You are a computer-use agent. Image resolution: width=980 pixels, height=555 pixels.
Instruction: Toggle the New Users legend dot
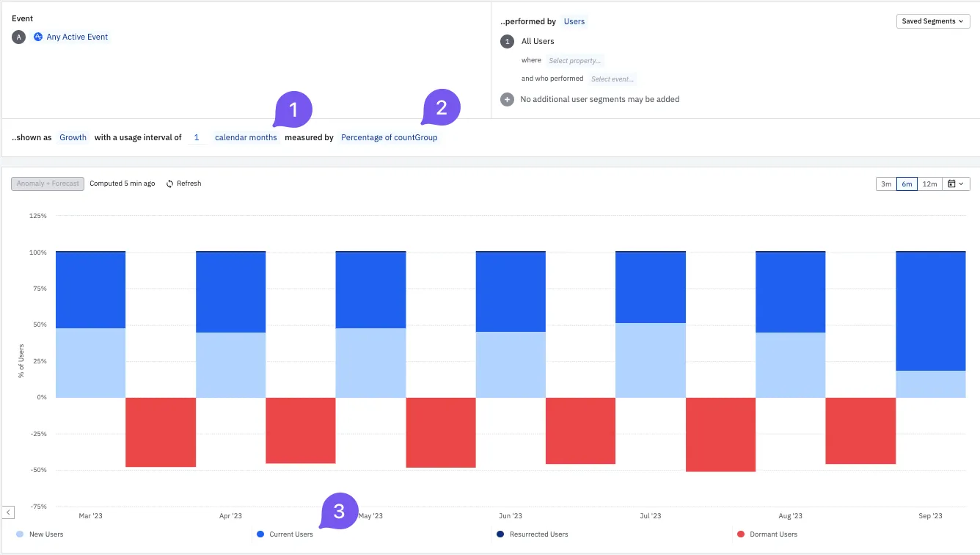coord(20,534)
